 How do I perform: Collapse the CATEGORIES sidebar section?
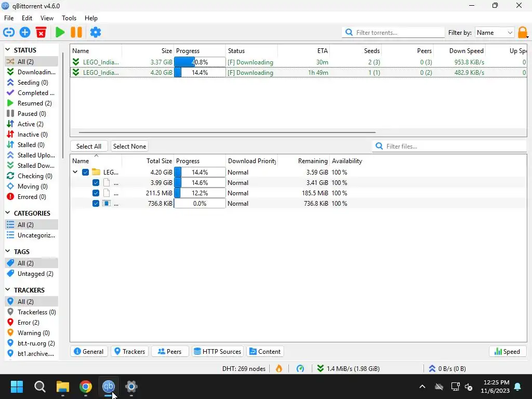(x=8, y=213)
